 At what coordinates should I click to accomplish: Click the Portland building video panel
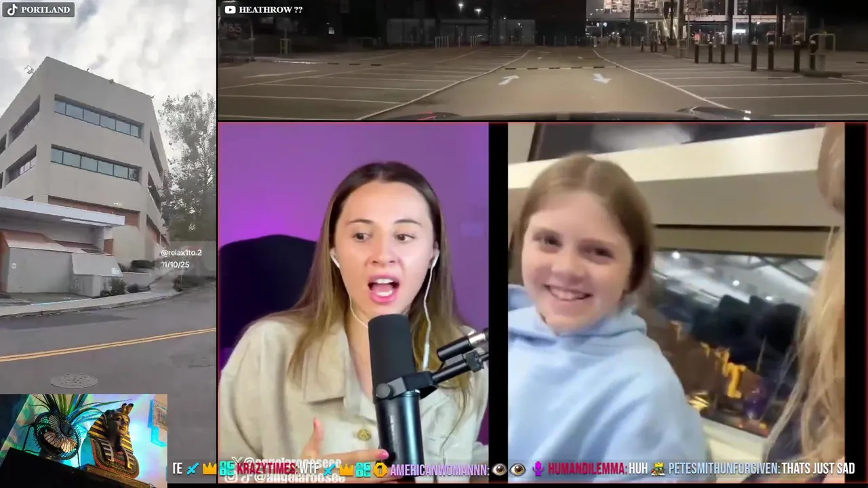108,197
